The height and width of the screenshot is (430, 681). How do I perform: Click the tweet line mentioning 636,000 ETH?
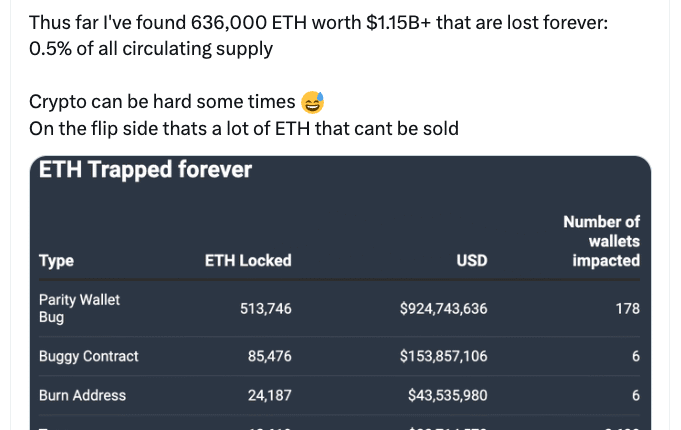click(x=318, y=22)
